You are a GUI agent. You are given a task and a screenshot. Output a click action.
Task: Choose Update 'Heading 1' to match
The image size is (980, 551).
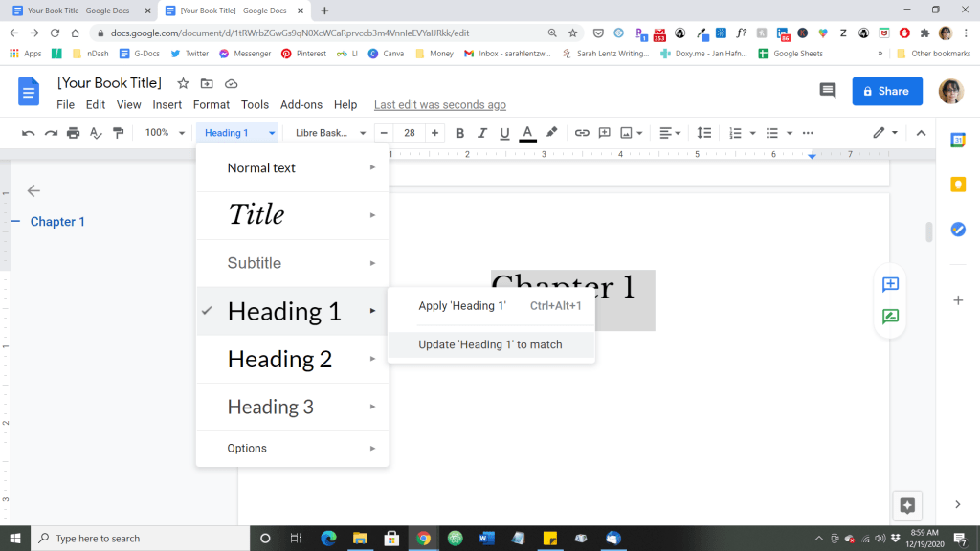pyautogui.click(x=491, y=344)
